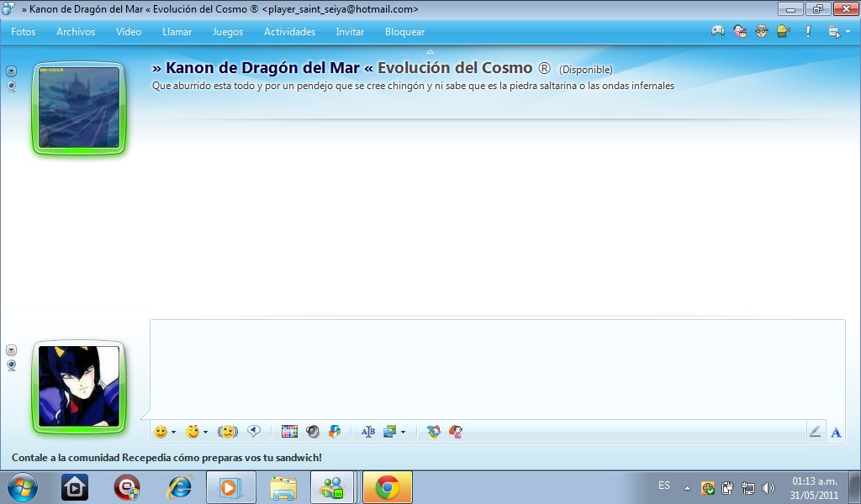
Task: Click the colored cubes pack icon
Action: (335, 432)
